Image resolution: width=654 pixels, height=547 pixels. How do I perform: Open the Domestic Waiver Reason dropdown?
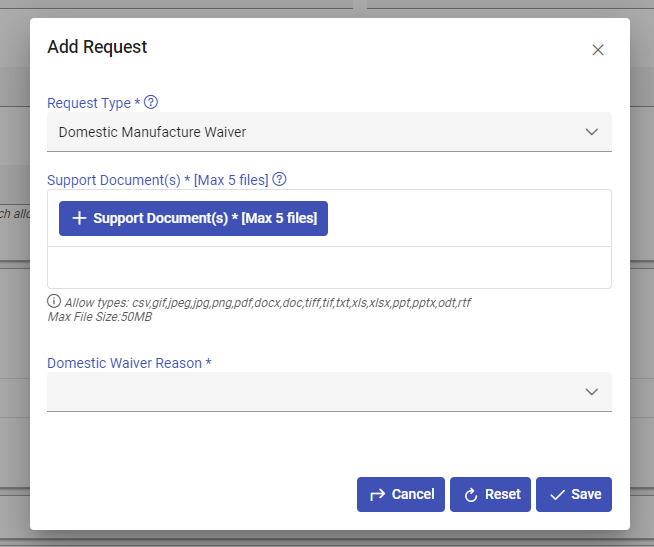click(x=310, y=392)
